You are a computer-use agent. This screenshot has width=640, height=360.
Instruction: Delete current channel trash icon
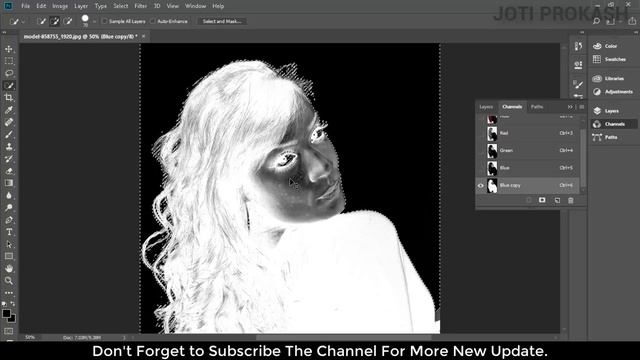(x=571, y=200)
